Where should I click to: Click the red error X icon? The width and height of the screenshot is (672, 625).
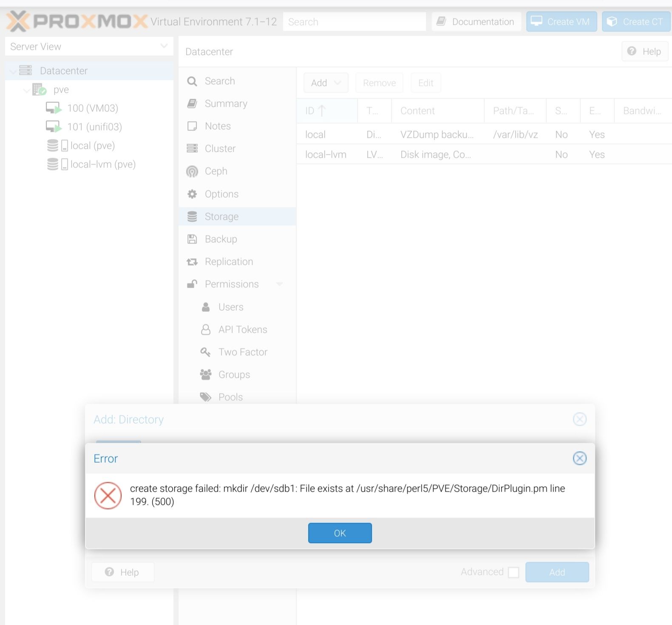(x=108, y=495)
